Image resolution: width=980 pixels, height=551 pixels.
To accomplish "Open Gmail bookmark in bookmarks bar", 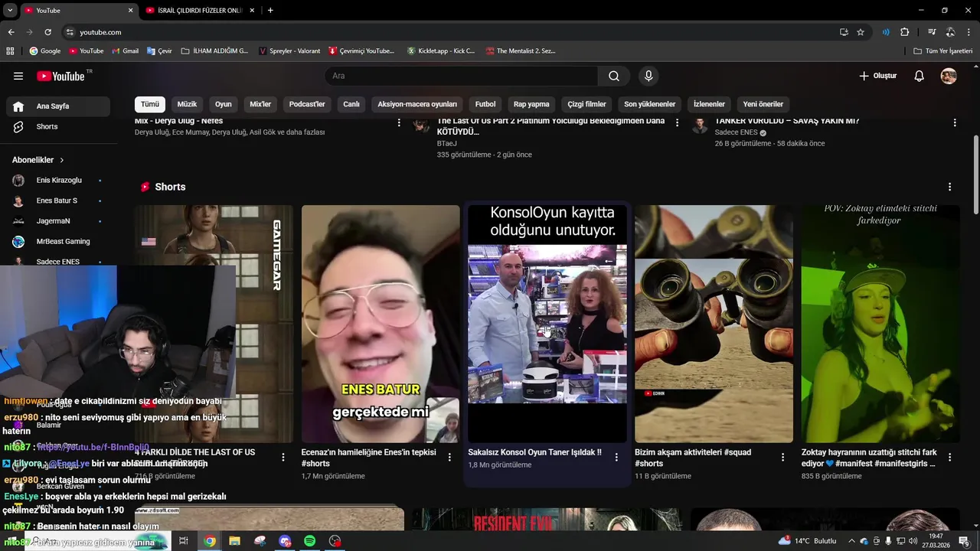I will click(125, 51).
